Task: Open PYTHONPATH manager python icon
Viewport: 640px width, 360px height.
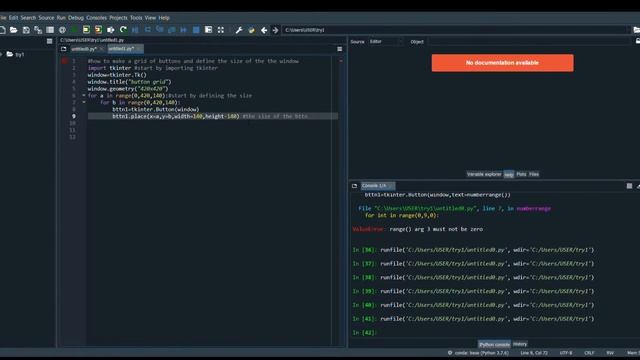Action: [251, 30]
